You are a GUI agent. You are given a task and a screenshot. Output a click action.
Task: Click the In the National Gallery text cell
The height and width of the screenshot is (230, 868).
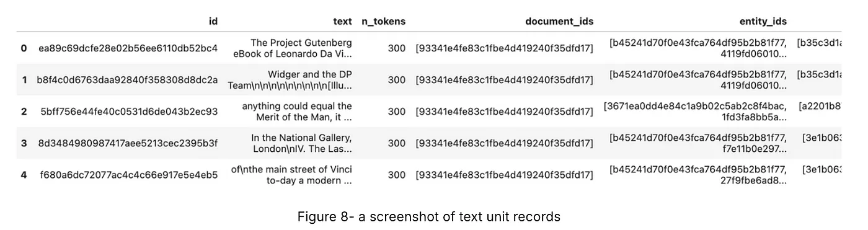pyautogui.click(x=301, y=143)
